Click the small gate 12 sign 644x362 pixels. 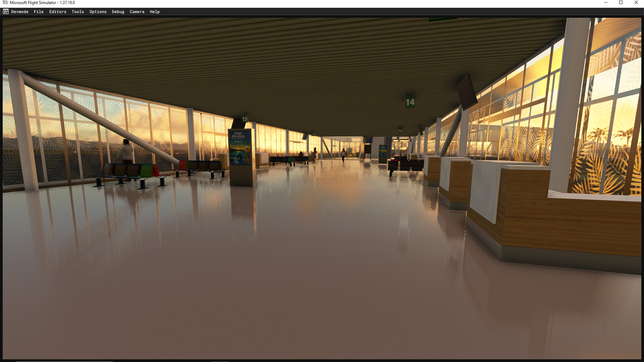tap(400, 131)
